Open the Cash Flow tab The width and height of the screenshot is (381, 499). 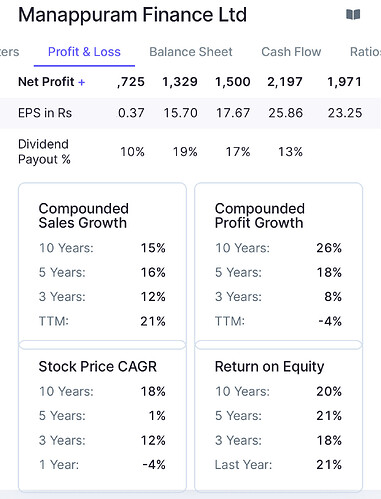tap(291, 52)
